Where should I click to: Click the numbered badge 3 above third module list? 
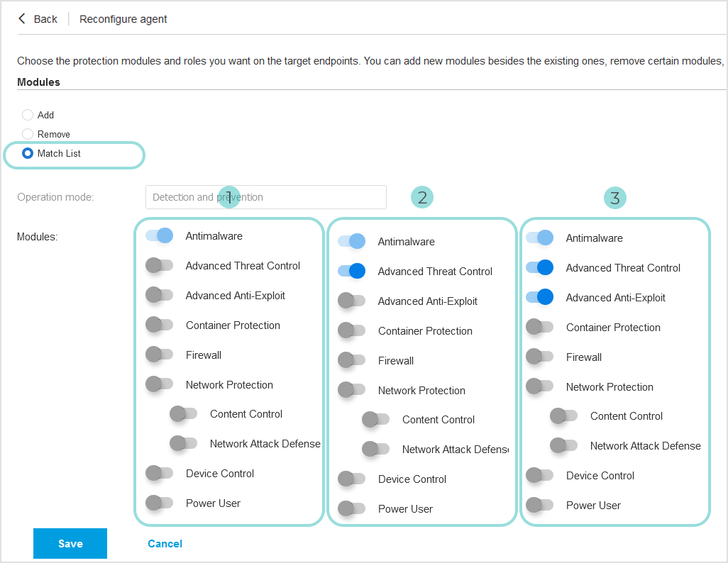click(x=615, y=197)
